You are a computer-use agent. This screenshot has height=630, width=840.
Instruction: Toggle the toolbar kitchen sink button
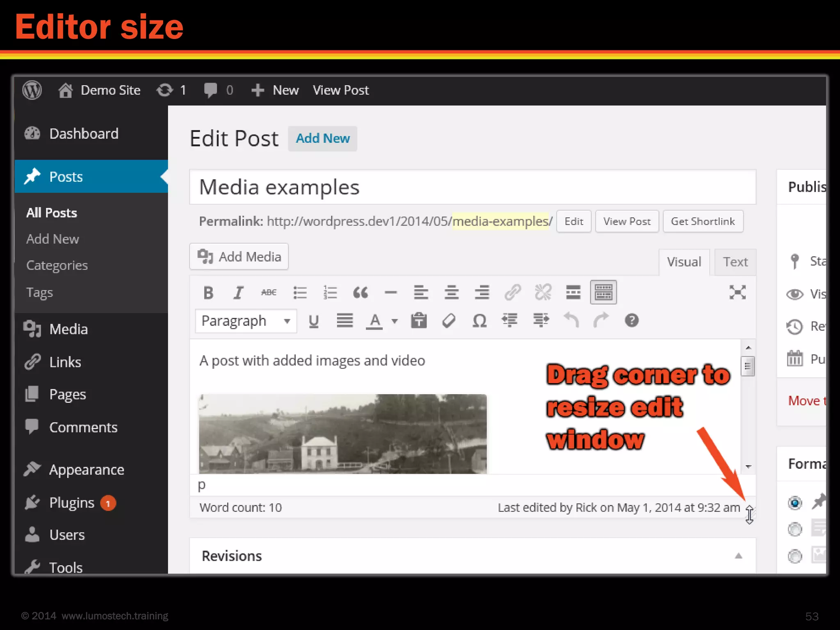click(603, 292)
